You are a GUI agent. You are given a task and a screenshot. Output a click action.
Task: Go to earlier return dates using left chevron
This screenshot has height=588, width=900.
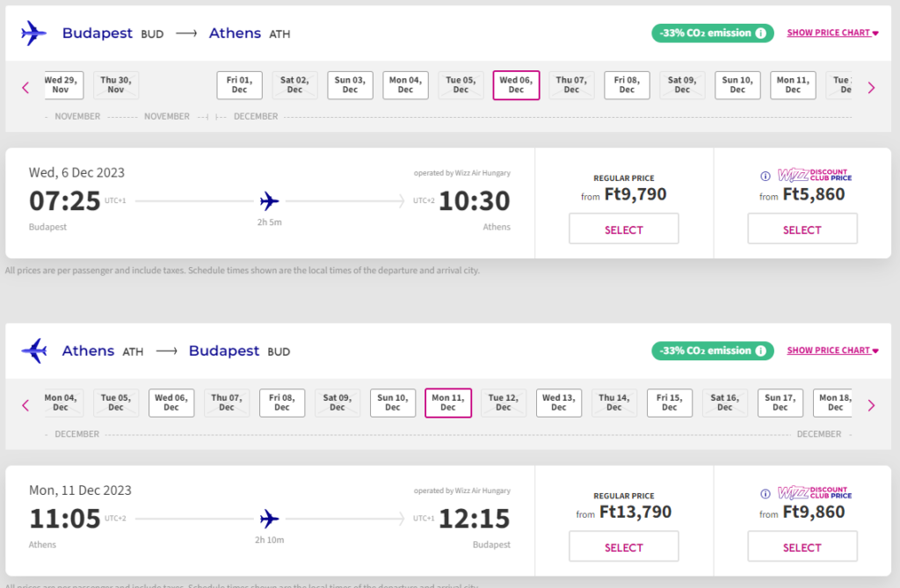click(25, 405)
